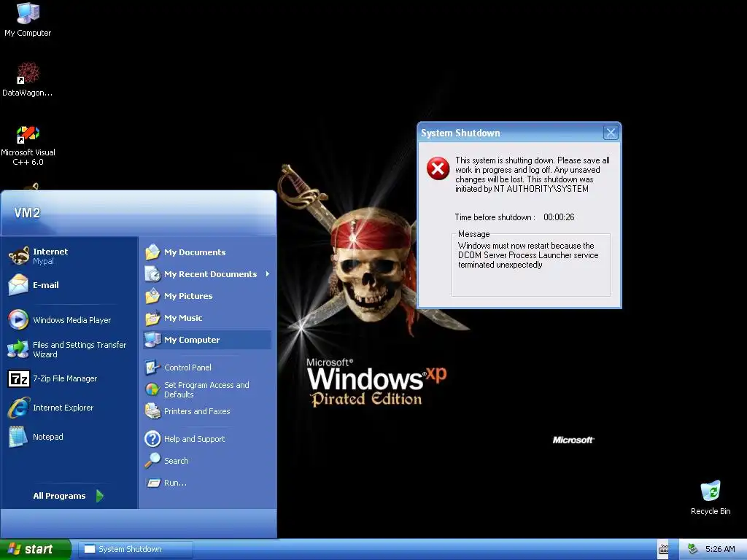Screen dimensions: 747x560
Task: Open the DataWagon desktop shortcut
Action: (28, 79)
